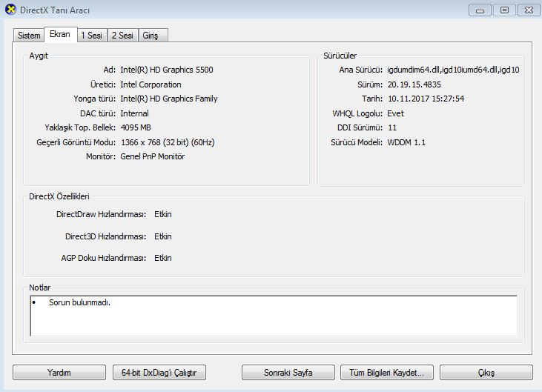Maximize the DirectX Tanı Aracı window
This screenshot has width=542, height=392.
coord(504,10)
